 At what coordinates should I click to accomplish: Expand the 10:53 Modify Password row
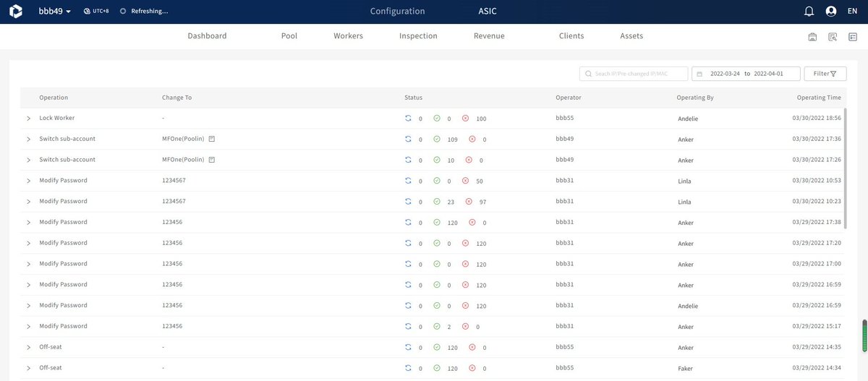click(28, 181)
